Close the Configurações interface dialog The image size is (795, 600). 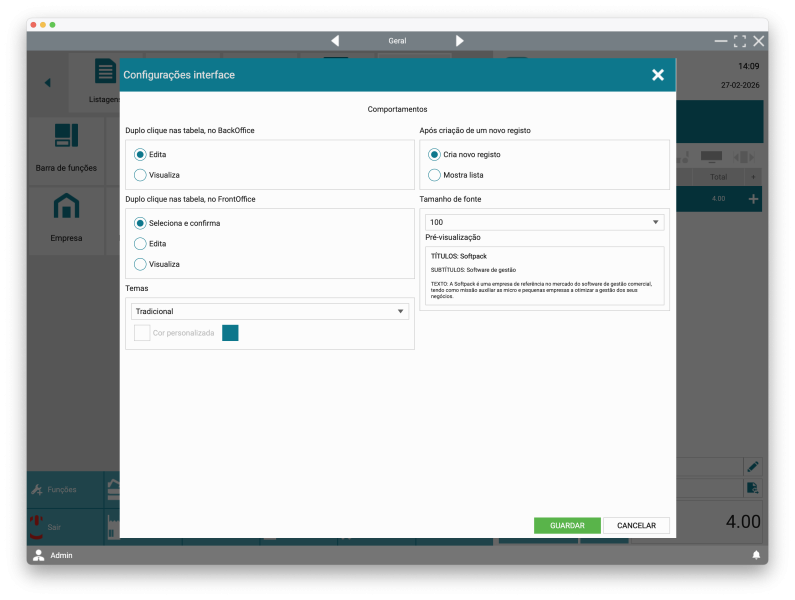657,75
